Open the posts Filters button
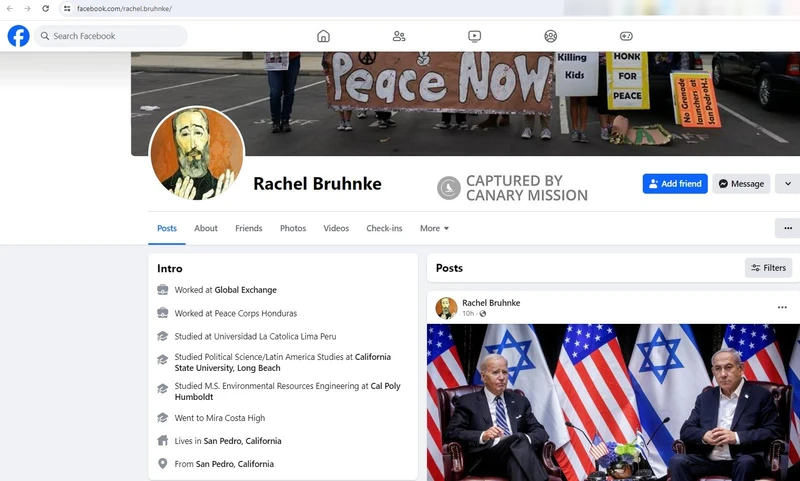The width and height of the screenshot is (800, 481). tap(768, 268)
